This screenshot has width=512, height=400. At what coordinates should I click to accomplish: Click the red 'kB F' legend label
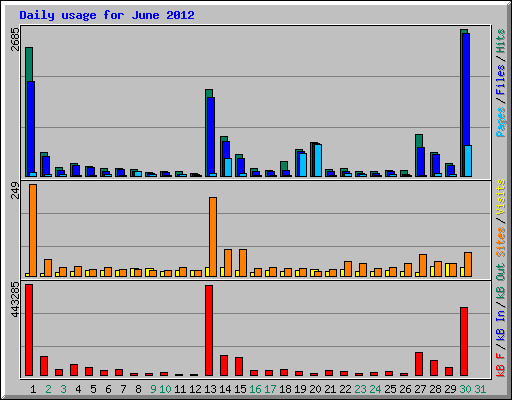(501, 365)
